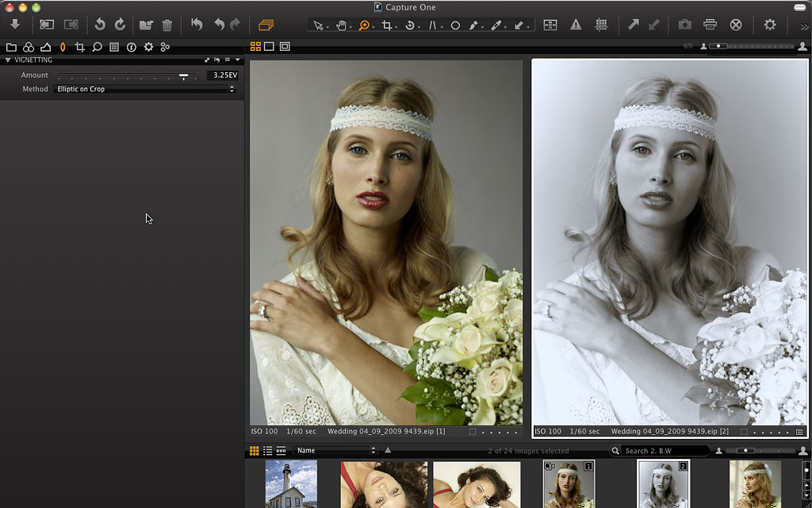Screen dimensions: 812x508
Task: Click the exposure warning triangle icon
Action: tap(576, 25)
